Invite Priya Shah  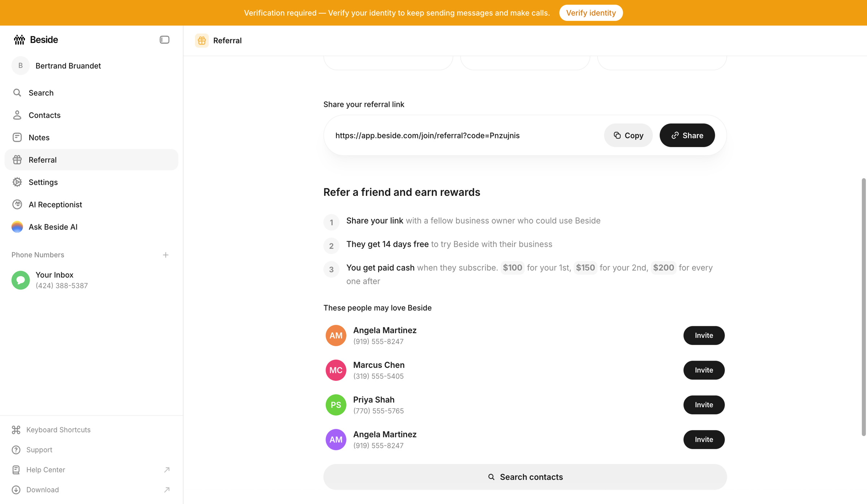click(x=704, y=405)
